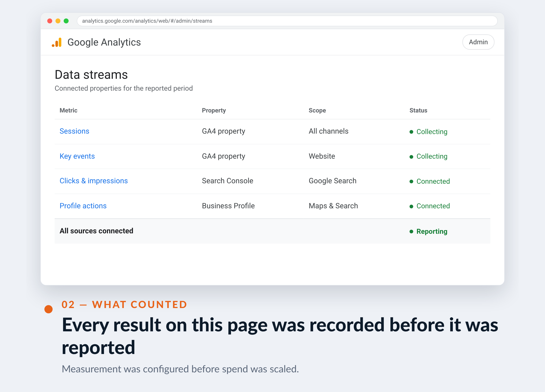This screenshot has width=545, height=392.
Task: Select the Search Console property cell
Action: point(228,181)
